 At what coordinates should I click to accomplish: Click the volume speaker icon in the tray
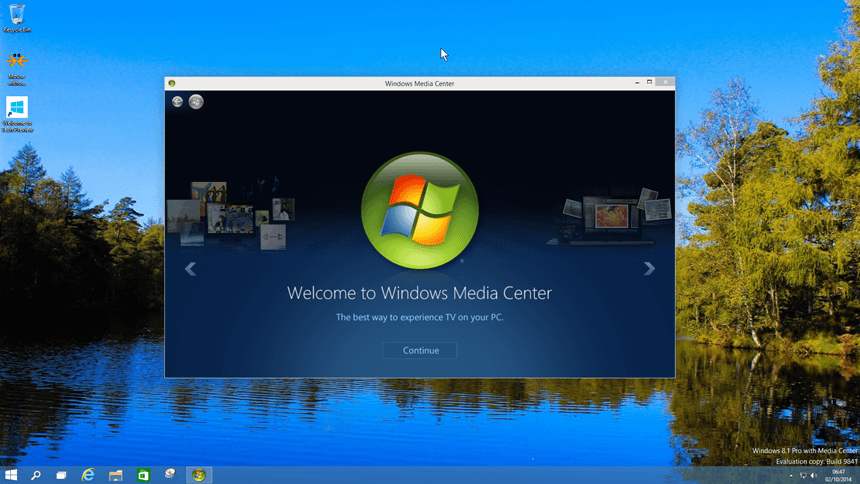click(x=814, y=476)
